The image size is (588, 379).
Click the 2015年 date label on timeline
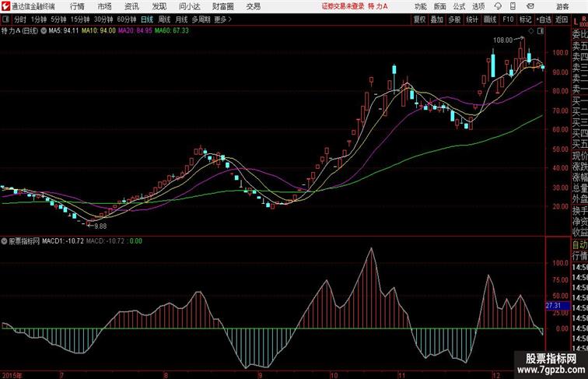(12, 375)
